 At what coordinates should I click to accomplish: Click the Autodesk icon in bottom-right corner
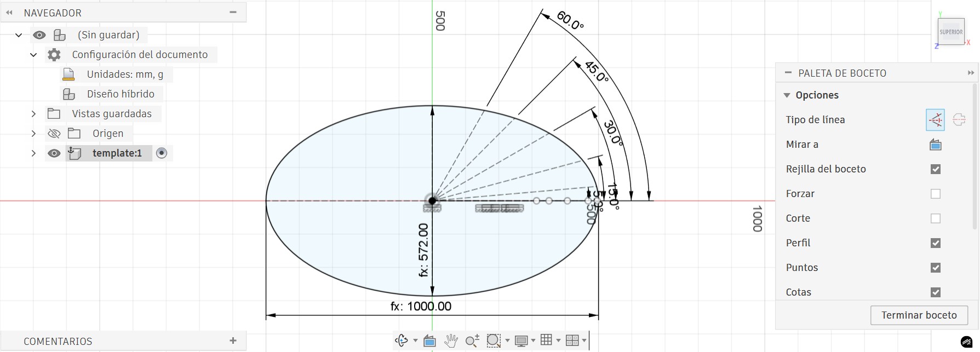(x=967, y=343)
